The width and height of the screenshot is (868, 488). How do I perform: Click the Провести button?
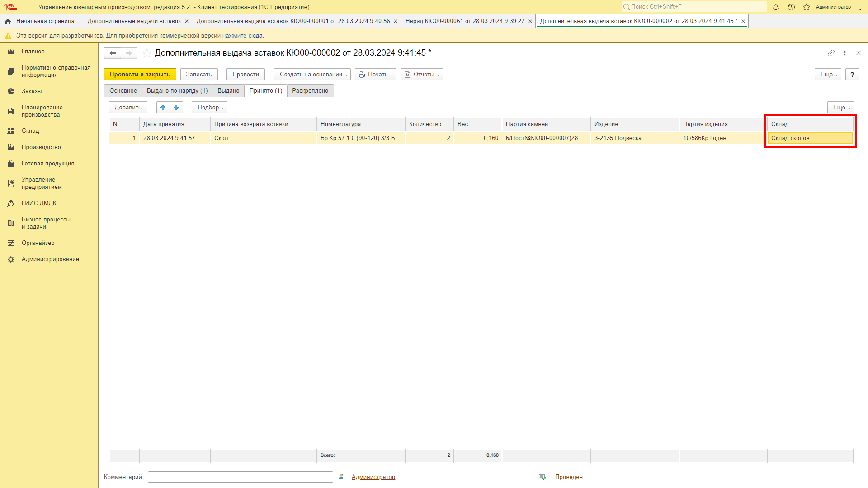click(x=245, y=75)
